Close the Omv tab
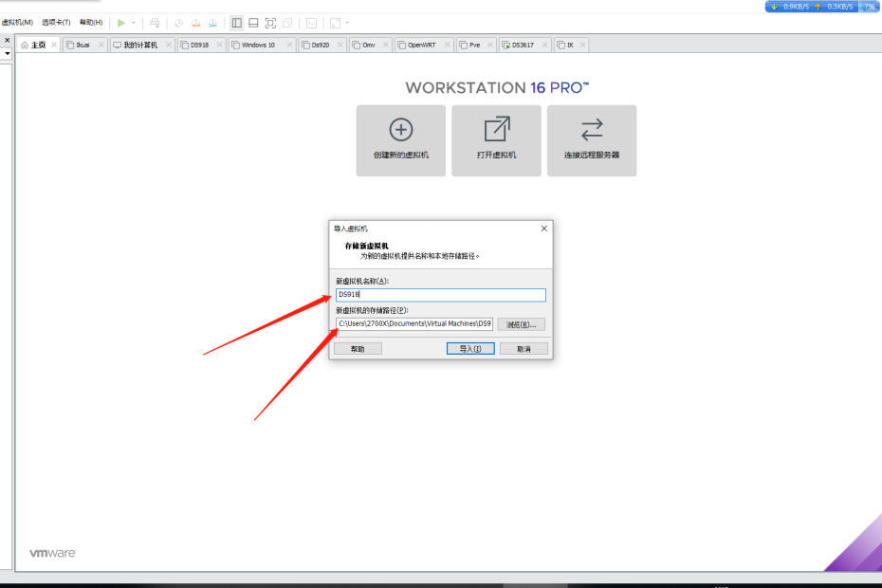Viewport: 882px width, 588px height. click(x=386, y=45)
